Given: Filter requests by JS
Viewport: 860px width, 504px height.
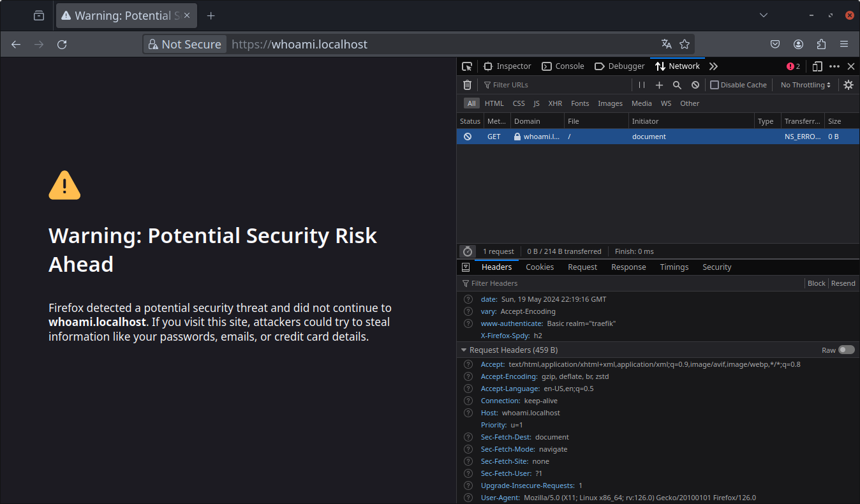Looking at the screenshot, I should (537, 103).
